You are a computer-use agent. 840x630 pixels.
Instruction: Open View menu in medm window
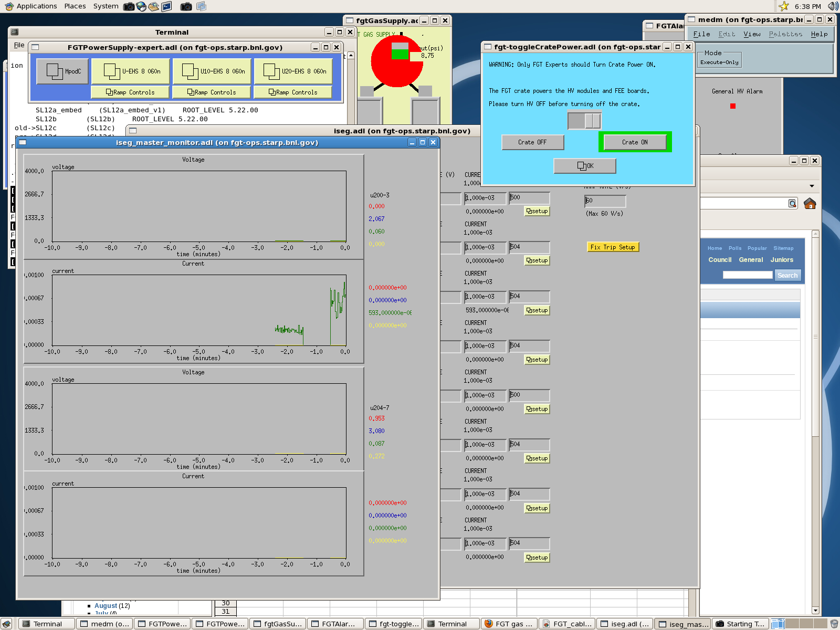pyautogui.click(x=752, y=34)
